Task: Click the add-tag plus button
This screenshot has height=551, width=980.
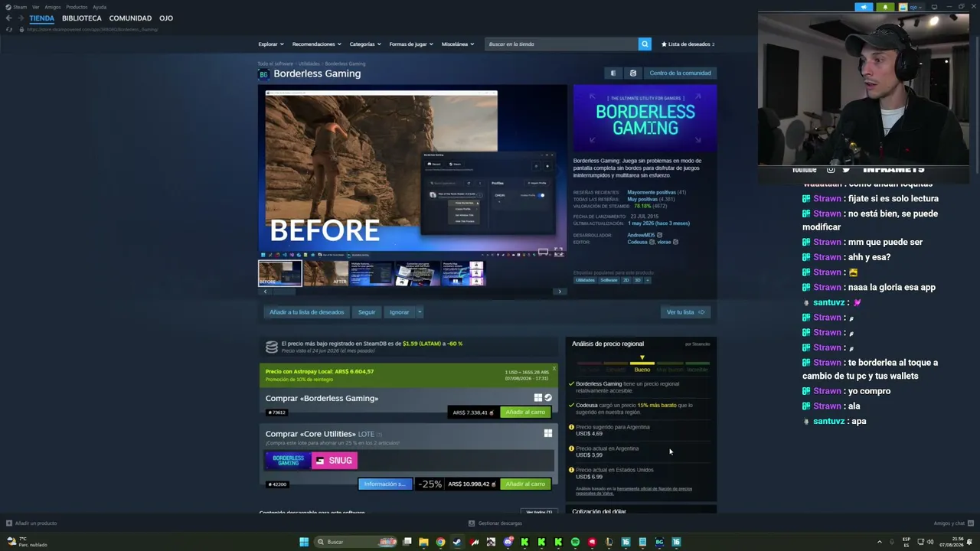Action: pos(647,280)
